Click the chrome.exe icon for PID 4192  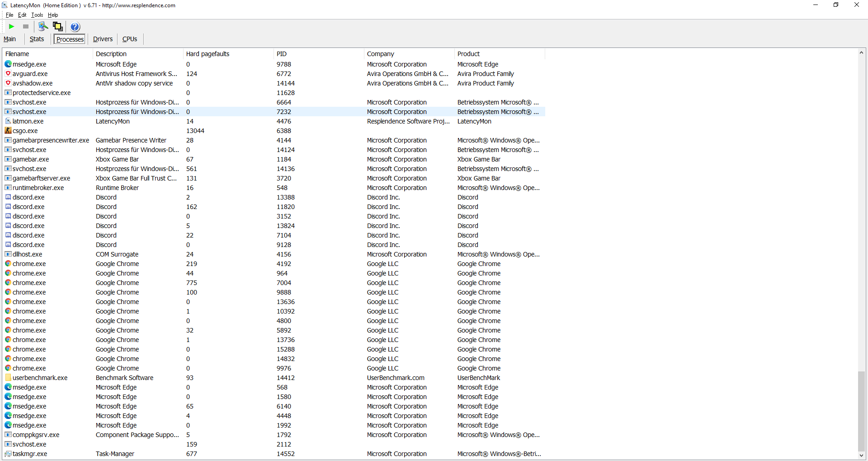(x=8, y=264)
